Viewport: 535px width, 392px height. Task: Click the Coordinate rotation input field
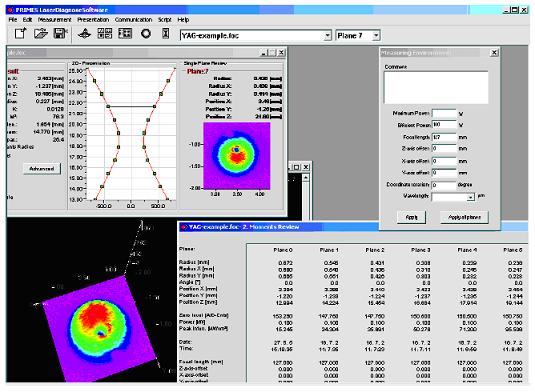[x=444, y=185]
